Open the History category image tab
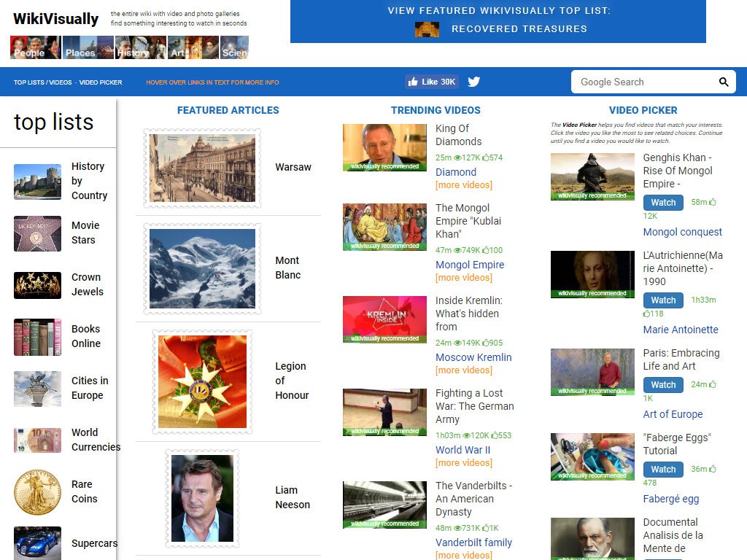 coord(141,47)
